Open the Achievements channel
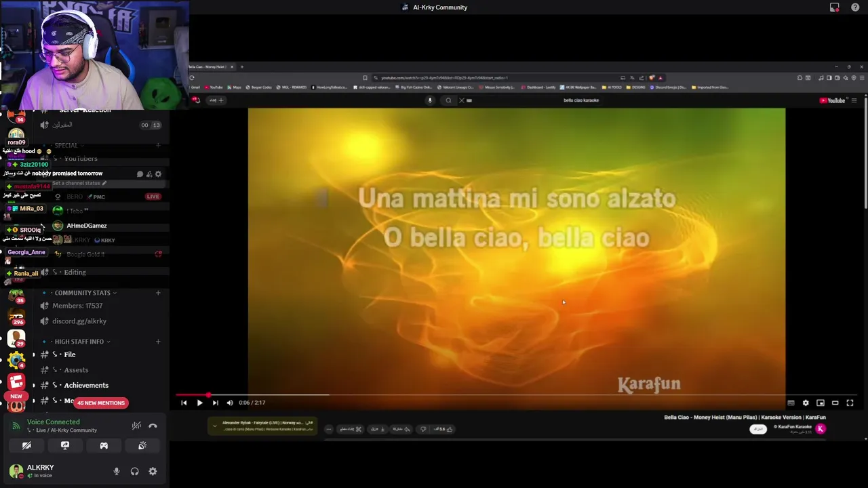The image size is (868, 488). coord(100,386)
